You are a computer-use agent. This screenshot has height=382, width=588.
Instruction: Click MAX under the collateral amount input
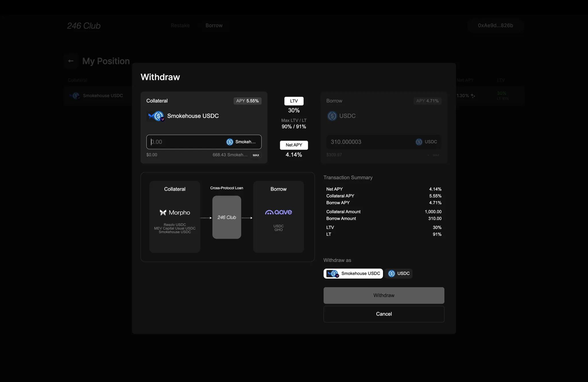tap(256, 155)
